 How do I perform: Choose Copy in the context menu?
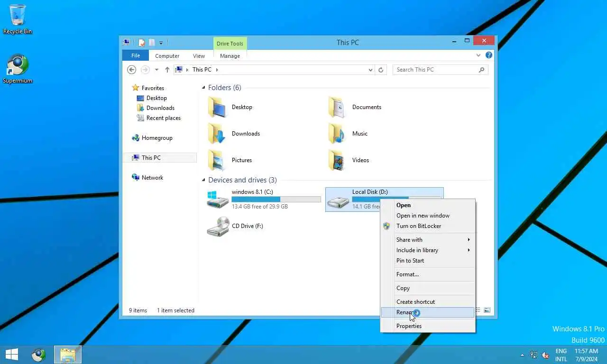[427, 288]
